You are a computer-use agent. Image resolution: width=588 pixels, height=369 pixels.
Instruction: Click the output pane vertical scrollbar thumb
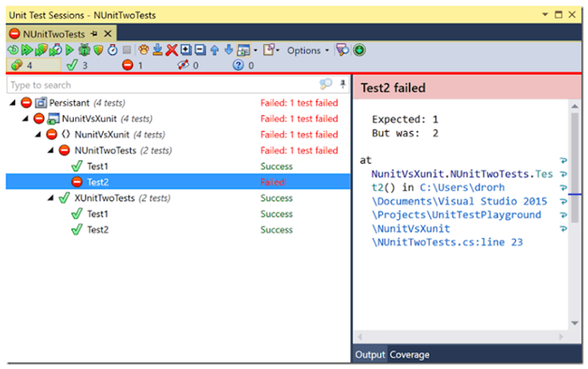[575, 168]
